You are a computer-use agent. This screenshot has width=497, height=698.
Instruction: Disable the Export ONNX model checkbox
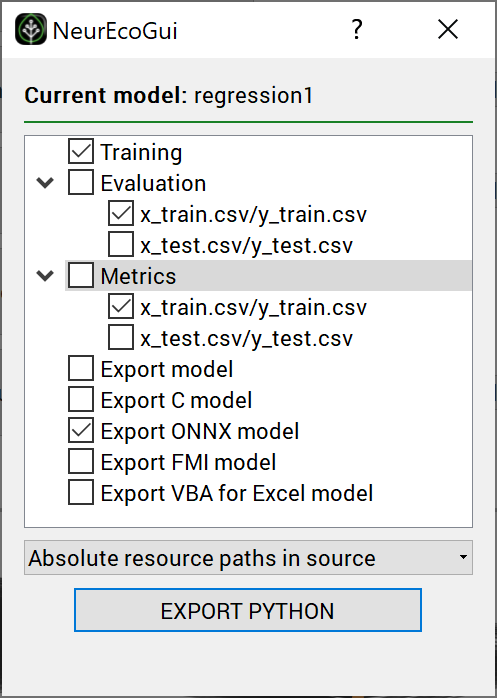[x=81, y=430]
